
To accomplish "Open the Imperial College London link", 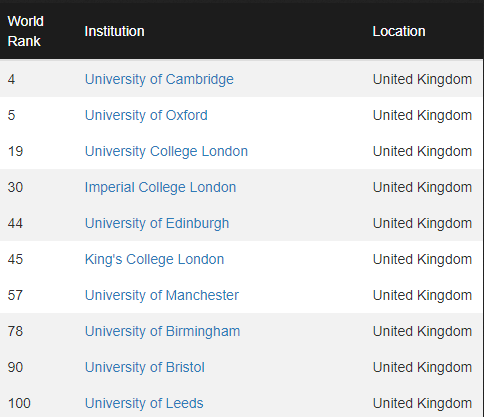I will (160, 187).
